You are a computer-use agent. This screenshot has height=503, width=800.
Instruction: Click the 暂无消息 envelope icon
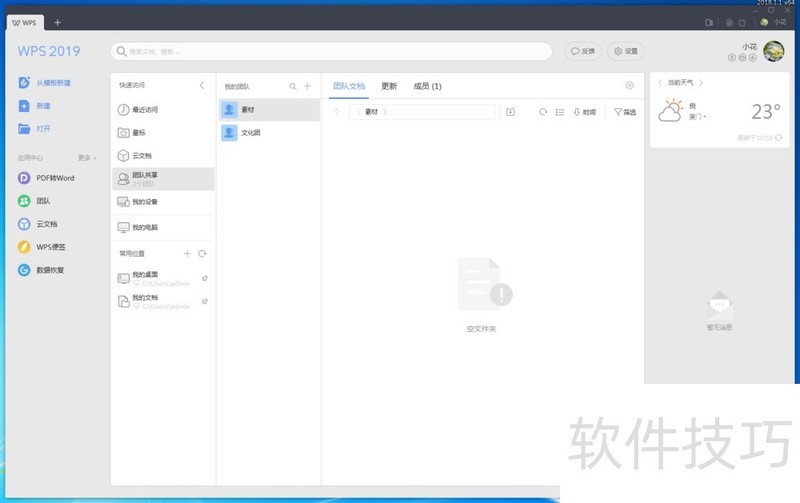(720, 305)
